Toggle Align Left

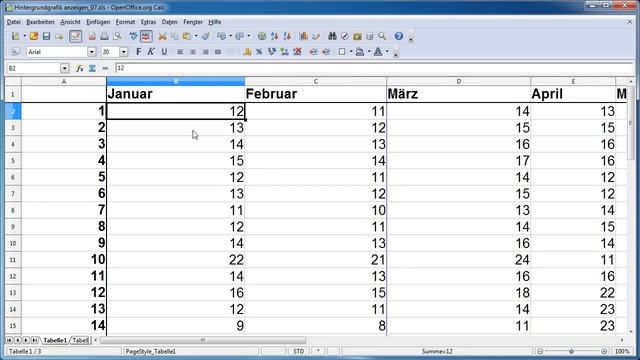(x=180, y=52)
